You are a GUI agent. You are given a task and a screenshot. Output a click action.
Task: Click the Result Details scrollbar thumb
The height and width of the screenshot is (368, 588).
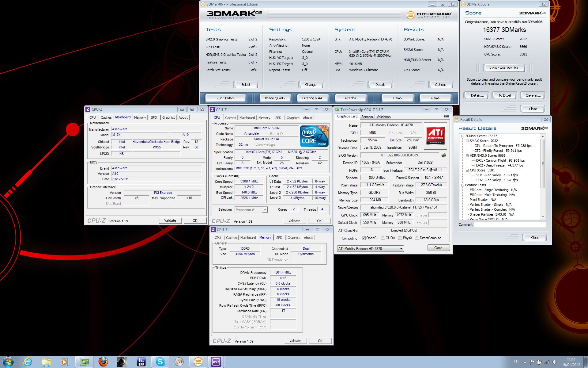pyautogui.click(x=543, y=163)
